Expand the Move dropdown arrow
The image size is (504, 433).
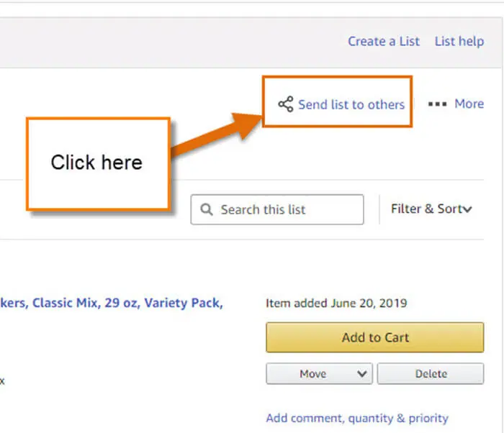362,373
